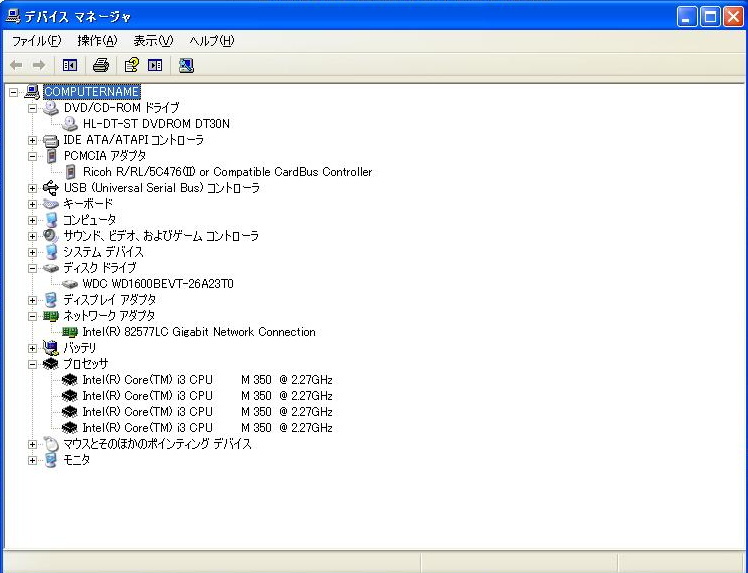This screenshot has width=748, height=573.
Task: Collapse the DVD/CD-ROM ドライブ node
Action: (x=33, y=108)
